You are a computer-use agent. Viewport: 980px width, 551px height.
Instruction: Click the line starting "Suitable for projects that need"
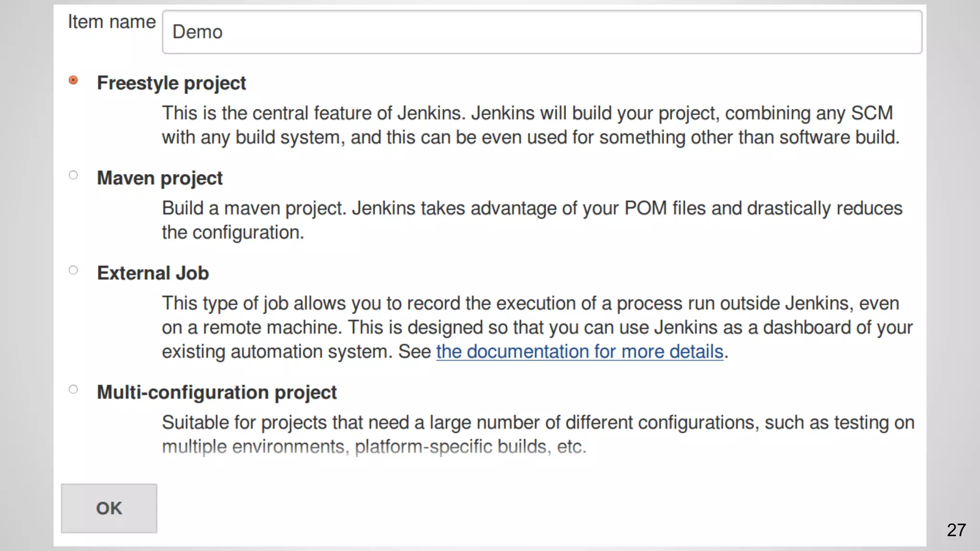538,423
